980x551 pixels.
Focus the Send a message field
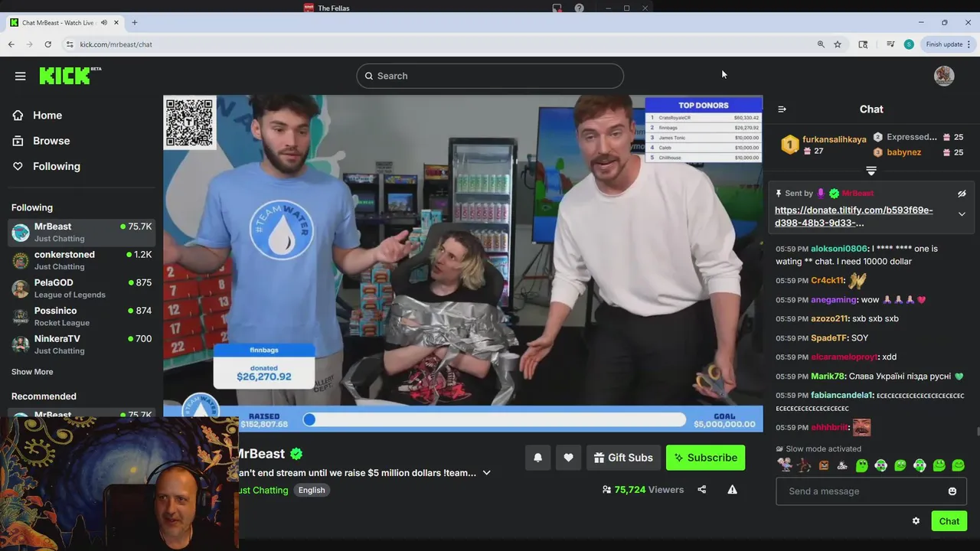tap(871, 491)
